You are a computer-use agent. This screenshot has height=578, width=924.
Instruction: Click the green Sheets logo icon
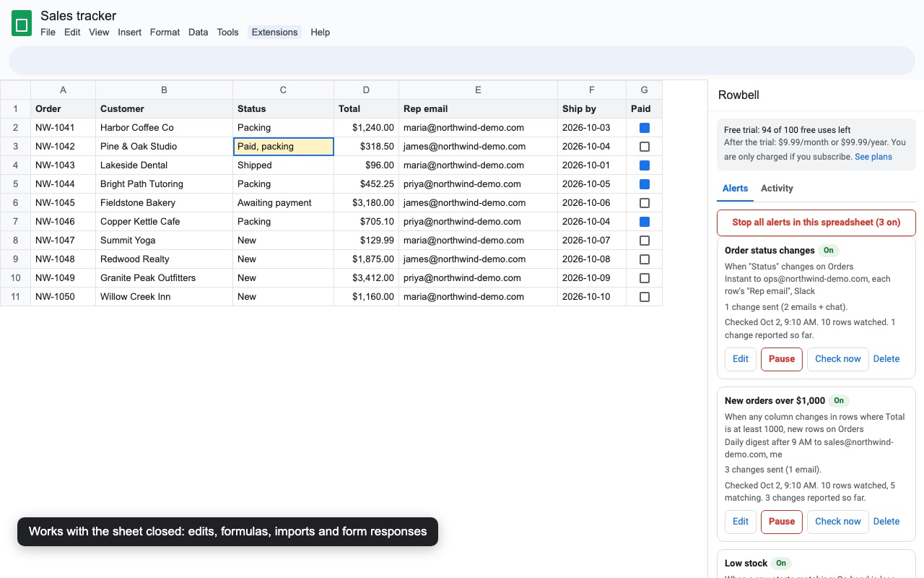22,24
